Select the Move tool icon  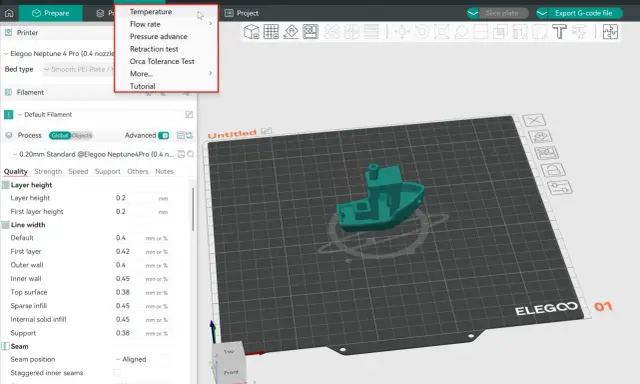tap(402, 31)
